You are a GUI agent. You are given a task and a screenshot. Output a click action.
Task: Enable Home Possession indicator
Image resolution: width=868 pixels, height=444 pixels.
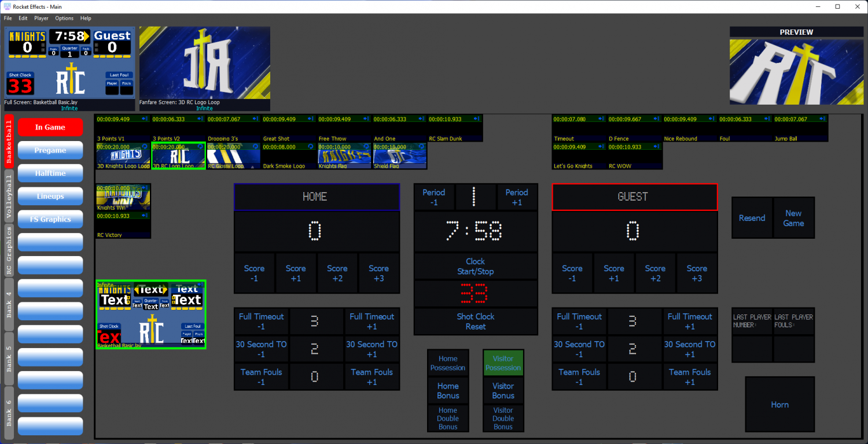click(448, 362)
